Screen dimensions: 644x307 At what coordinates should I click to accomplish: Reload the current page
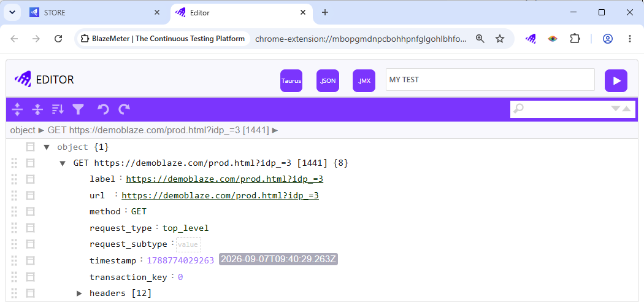pos(58,39)
